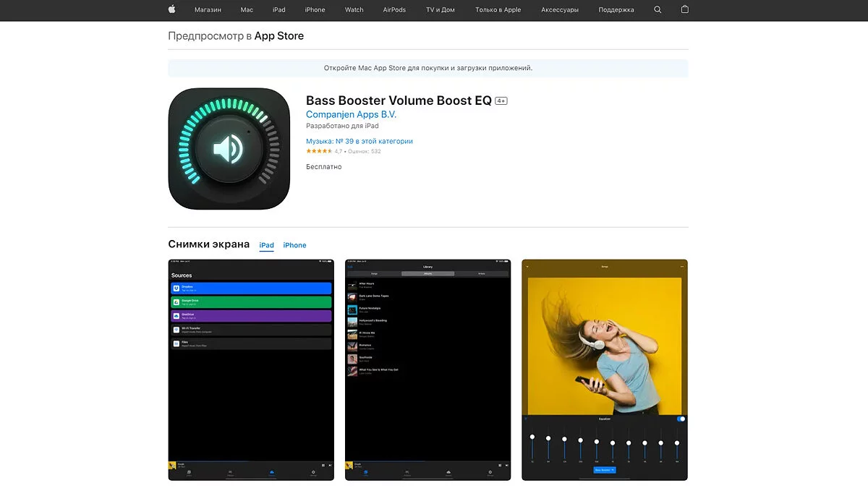Toggle the Equalizer switch in third screenshot
The image size is (868, 488).
[x=681, y=419]
